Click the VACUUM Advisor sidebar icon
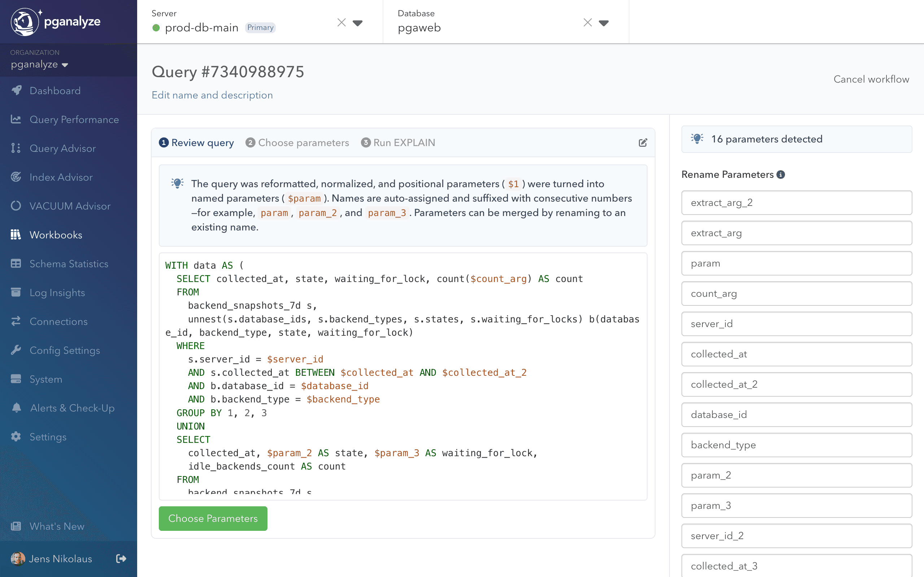Screen dimensions: 924x577 pyautogui.click(x=16, y=206)
